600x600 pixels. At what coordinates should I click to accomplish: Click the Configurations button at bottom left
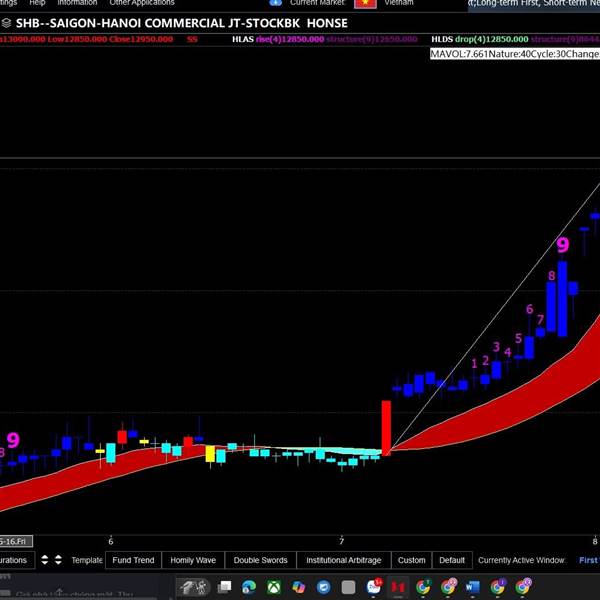point(17,560)
